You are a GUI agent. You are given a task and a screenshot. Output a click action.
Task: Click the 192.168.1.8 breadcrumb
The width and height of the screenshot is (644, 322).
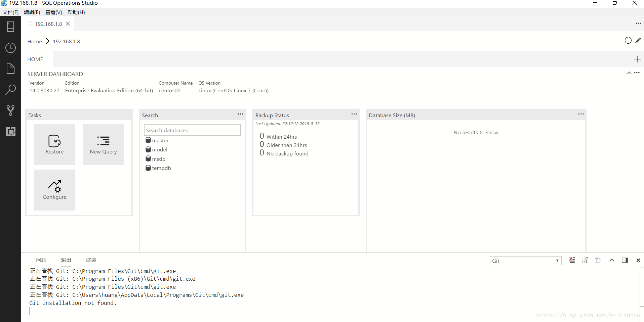(67, 41)
